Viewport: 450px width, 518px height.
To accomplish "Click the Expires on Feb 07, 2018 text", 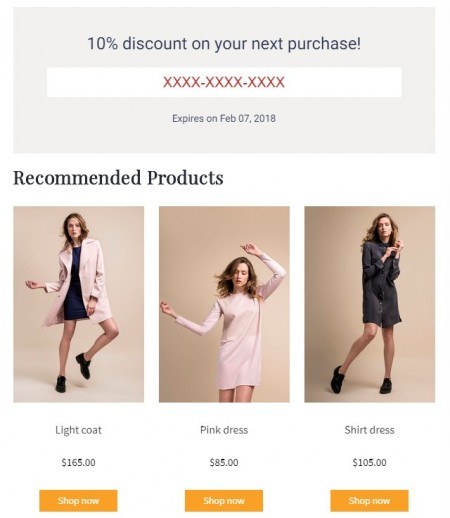I will pyautogui.click(x=224, y=118).
